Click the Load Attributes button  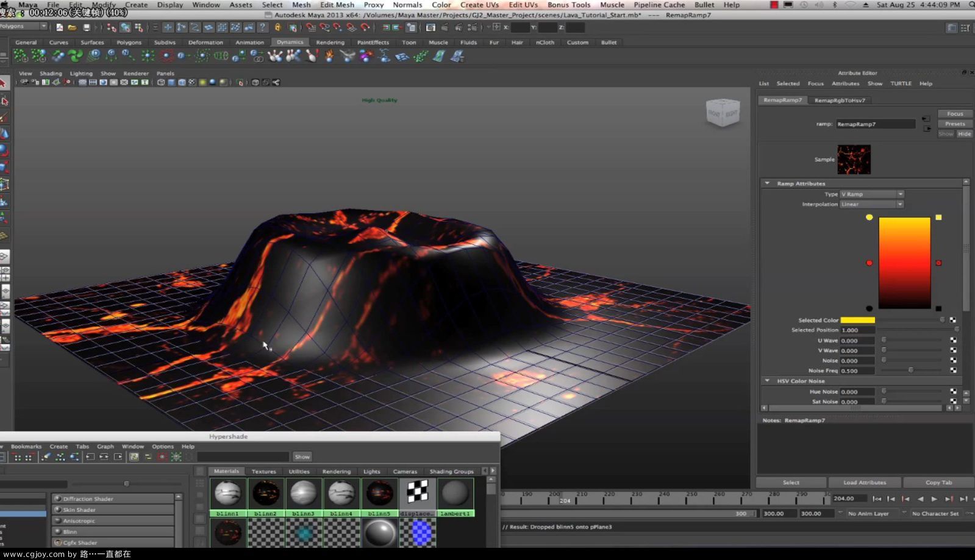tap(865, 483)
